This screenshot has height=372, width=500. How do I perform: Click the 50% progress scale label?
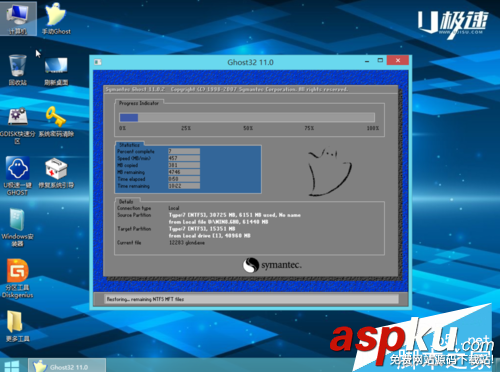tap(248, 128)
